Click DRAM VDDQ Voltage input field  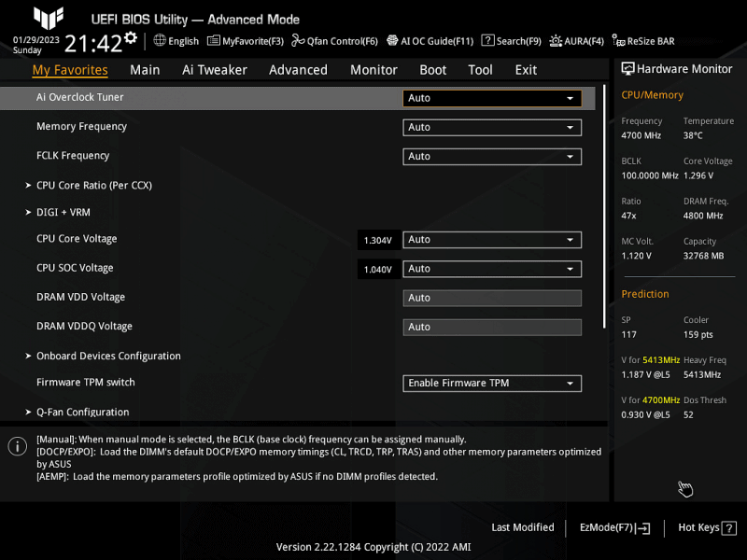tap(492, 328)
